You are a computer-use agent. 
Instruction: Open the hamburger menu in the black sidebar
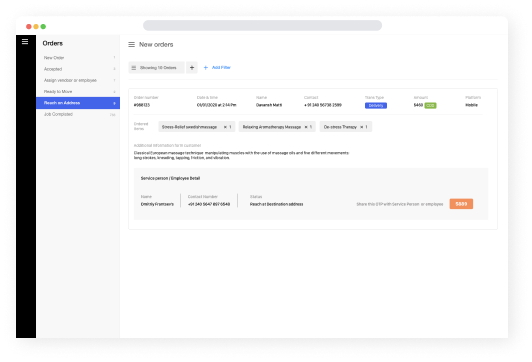(x=25, y=41)
